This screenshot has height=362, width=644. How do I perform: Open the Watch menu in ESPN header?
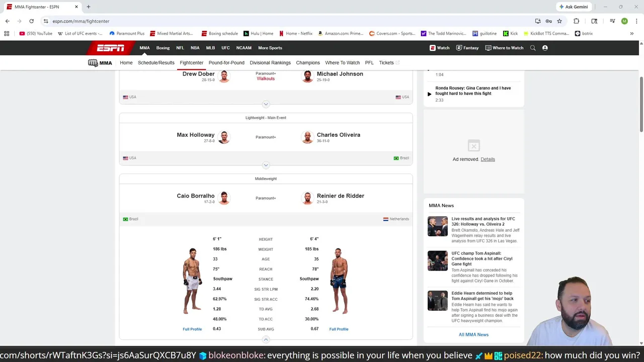pos(440,48)
